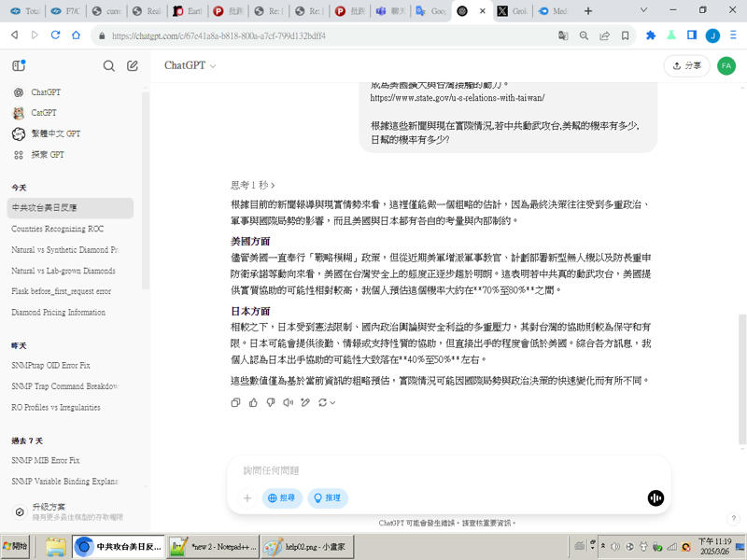Open search within the sidebar
This screenshot has height=560, width=747.
pyautogui.click(x=109, y=66)
